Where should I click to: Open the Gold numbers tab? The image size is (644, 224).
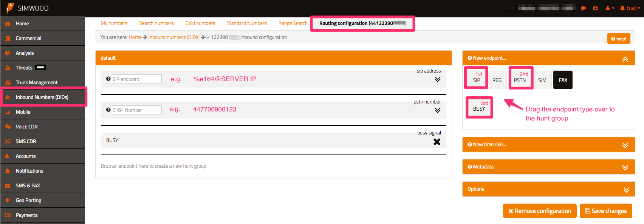(200, 23)
